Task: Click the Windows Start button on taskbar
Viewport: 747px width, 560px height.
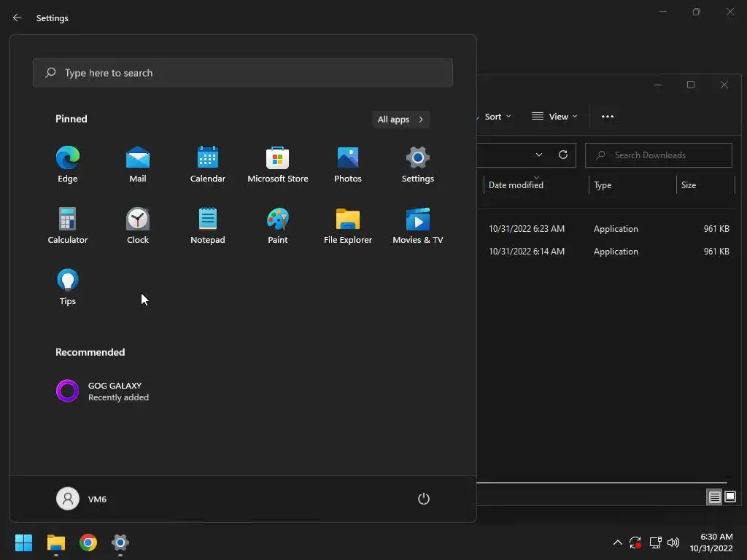Action: (x=23, y=542)
